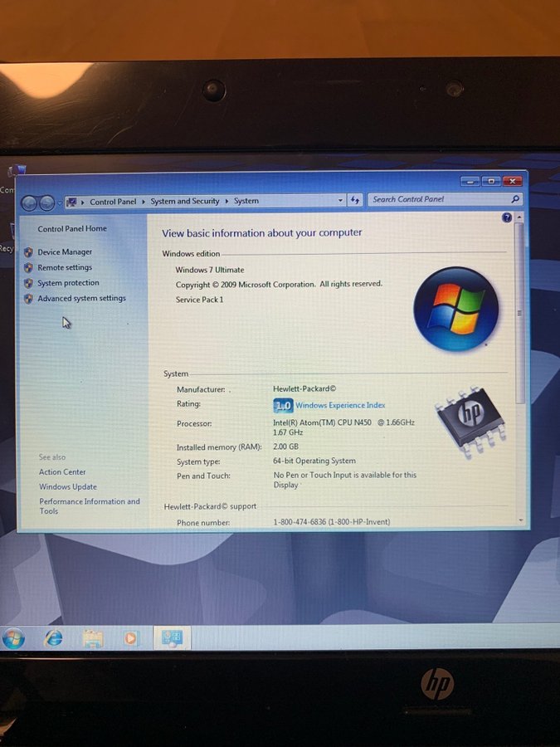This screenshot has height=747, width=560.
Task: Click the blue help question mark icon
Action: pos(507,217)
